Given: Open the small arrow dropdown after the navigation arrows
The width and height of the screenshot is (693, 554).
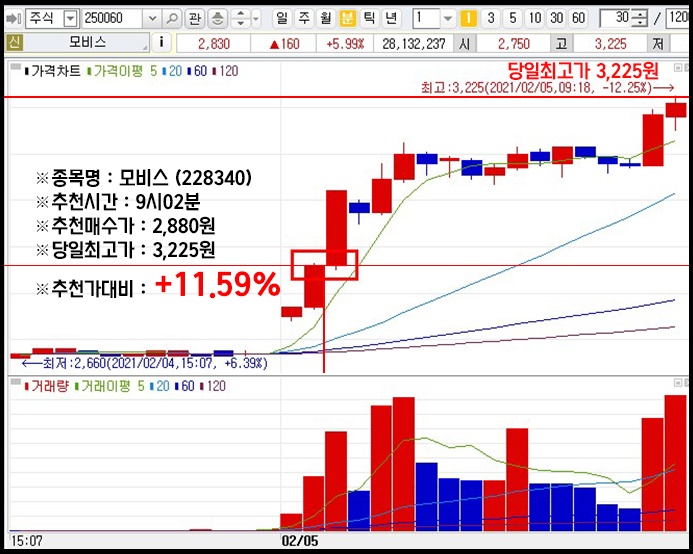Looking at the screenshot, I should (x=256, y=19).
